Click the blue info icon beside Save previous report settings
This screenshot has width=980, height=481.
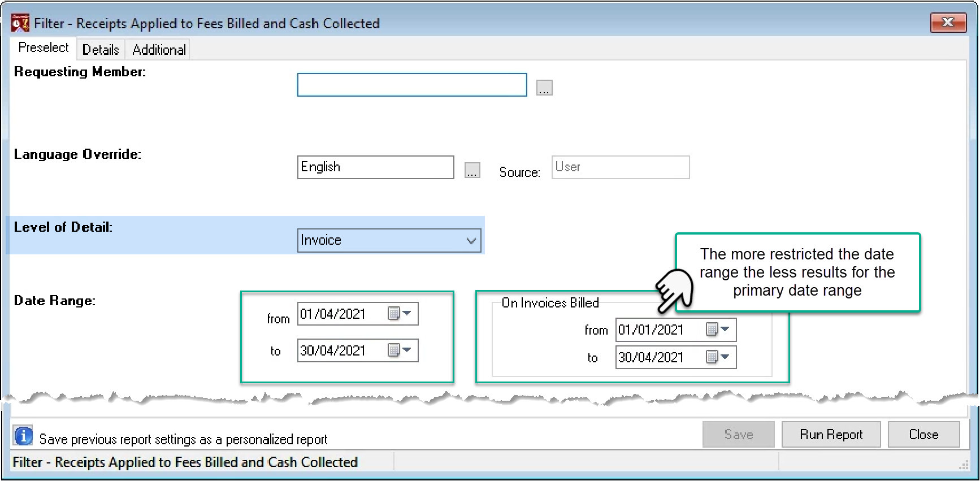click(x=23, y=436)
